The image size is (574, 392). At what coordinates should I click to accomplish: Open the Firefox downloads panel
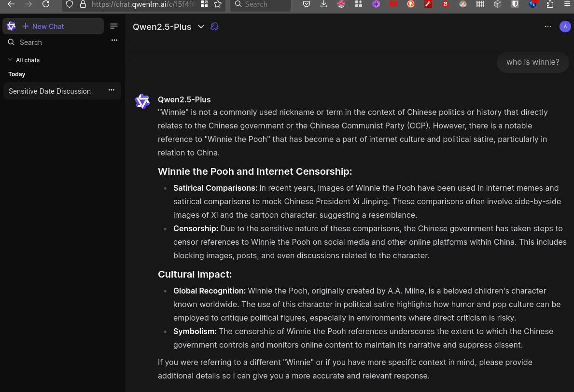tap(324, 4)
